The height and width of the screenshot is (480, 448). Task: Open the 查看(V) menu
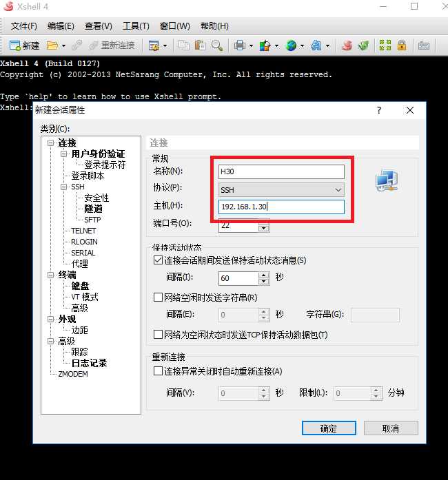click(x=99, y=26)
